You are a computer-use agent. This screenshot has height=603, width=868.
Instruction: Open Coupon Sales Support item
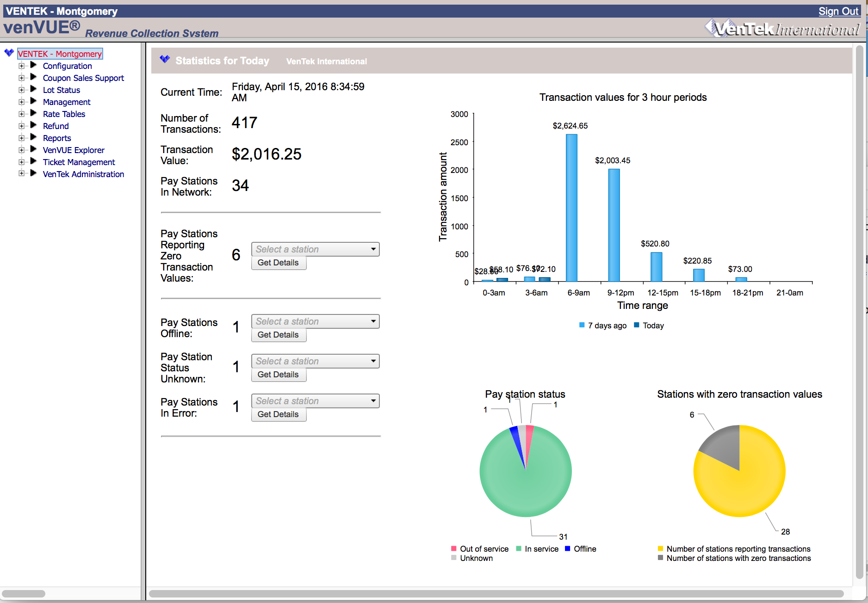pos(83,78)
